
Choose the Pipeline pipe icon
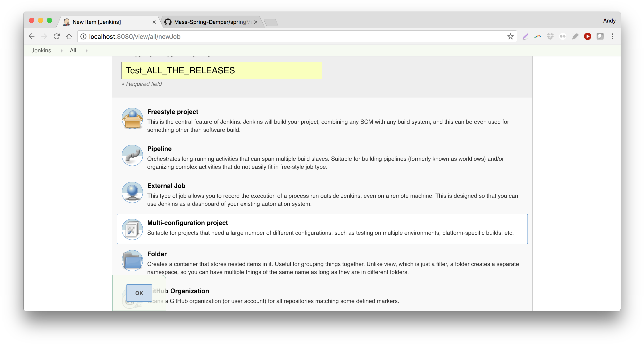point(132,155)
